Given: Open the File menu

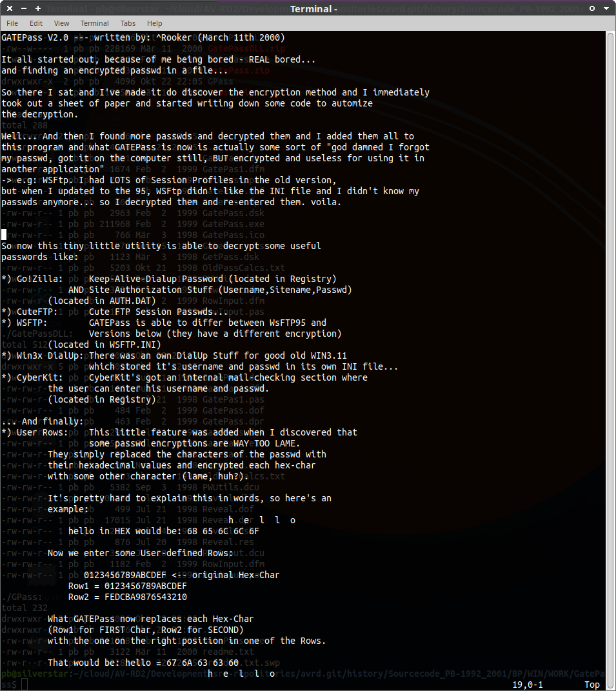Looking at the screenshot, I should point(12,23).
